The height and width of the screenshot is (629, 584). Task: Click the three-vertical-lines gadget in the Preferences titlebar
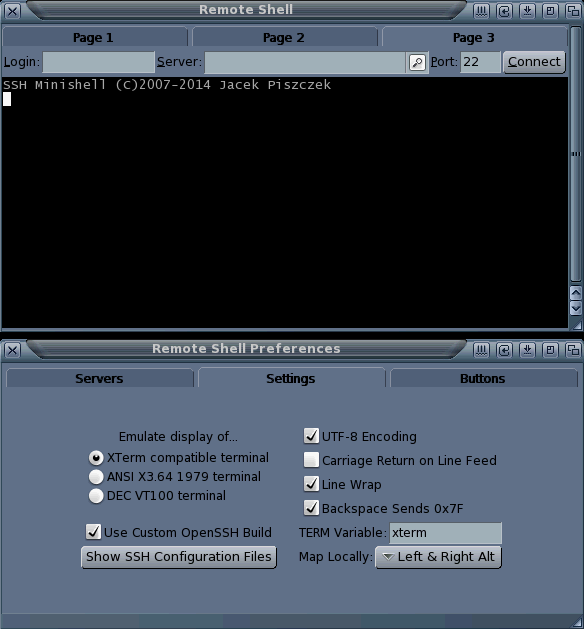pos(481,350)
